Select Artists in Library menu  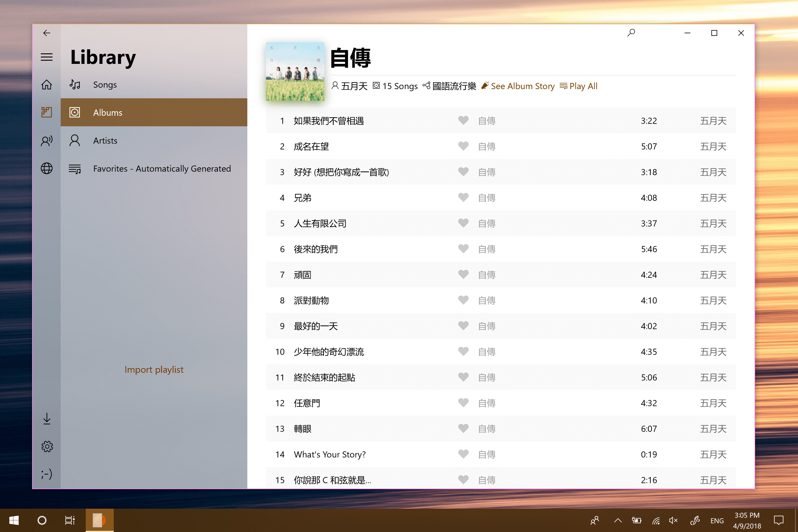(x=105, y=141)
